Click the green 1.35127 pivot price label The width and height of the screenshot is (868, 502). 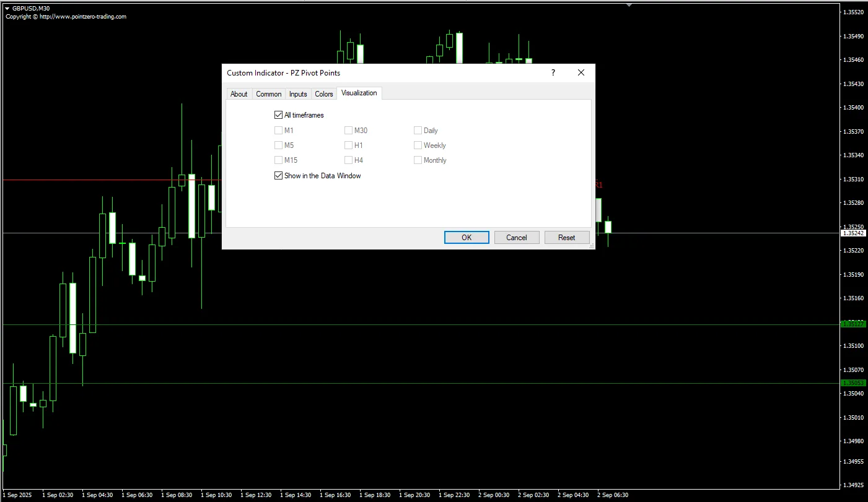[853, 324]
